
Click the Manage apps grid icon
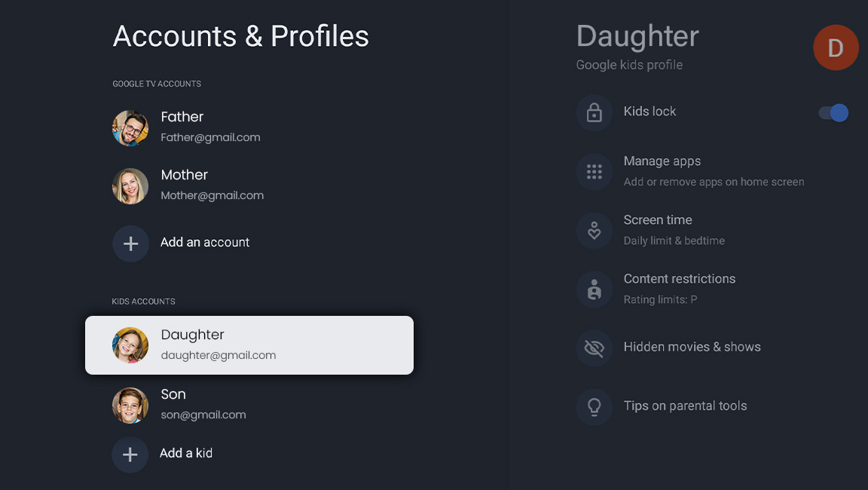[x=594, y=172]
